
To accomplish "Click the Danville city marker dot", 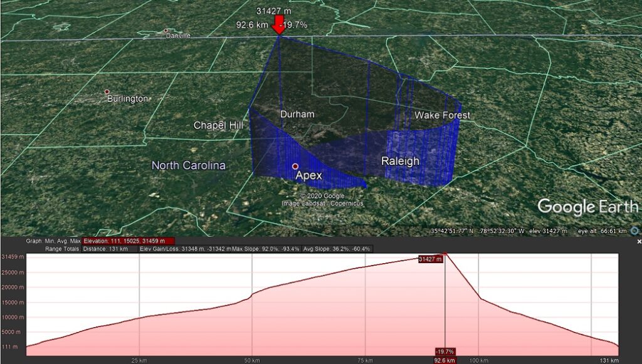I will click(x=166, y=30).
